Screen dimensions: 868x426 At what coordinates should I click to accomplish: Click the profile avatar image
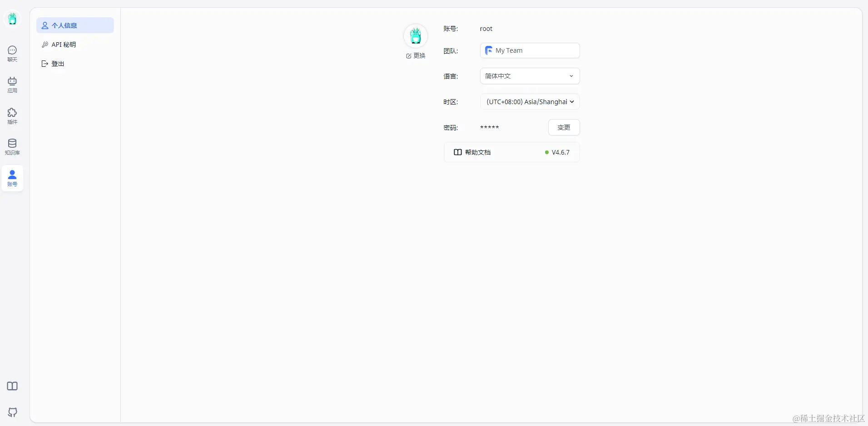click(x=416, y=35)
